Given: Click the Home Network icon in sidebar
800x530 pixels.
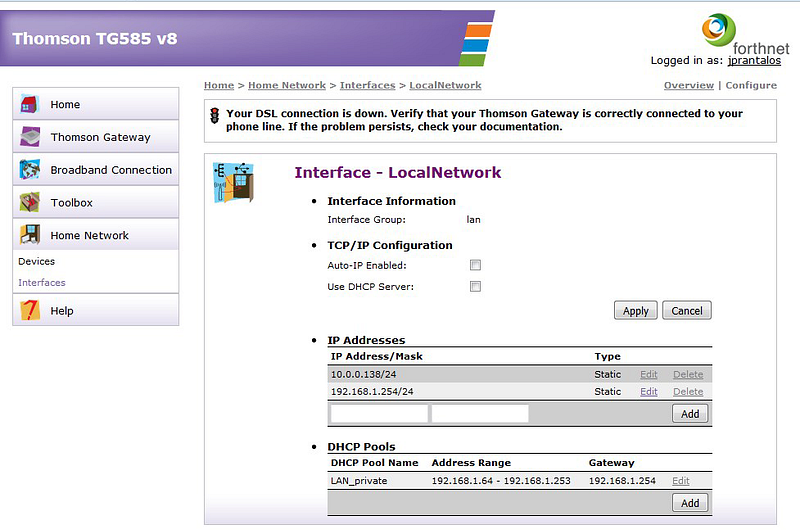Looking at the screenshot, I should [x=30, y=235].
